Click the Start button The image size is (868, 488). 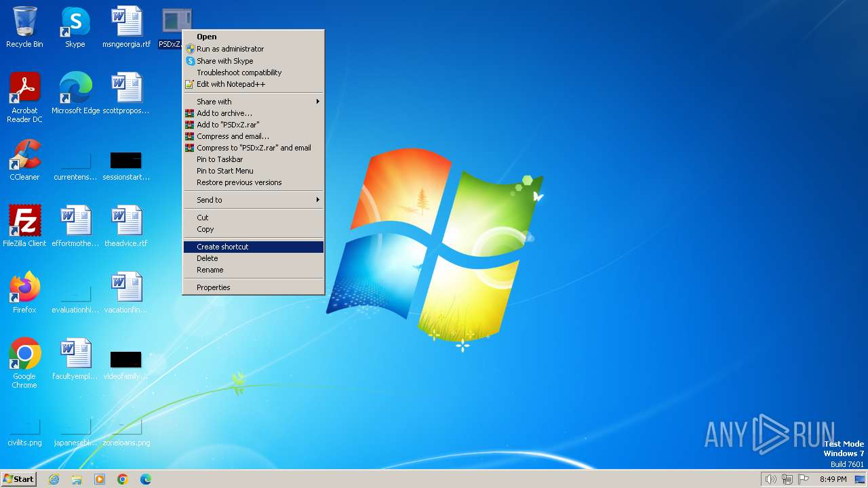(18, 479)
